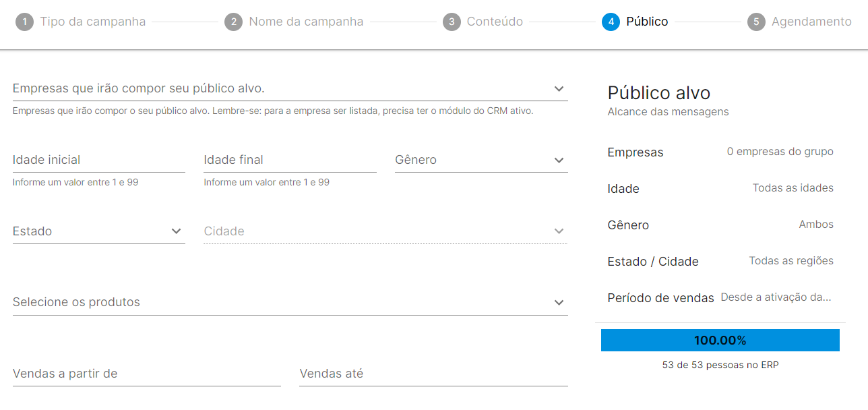
Task: Open the Gênero dropdown
Action: (559, 160)
